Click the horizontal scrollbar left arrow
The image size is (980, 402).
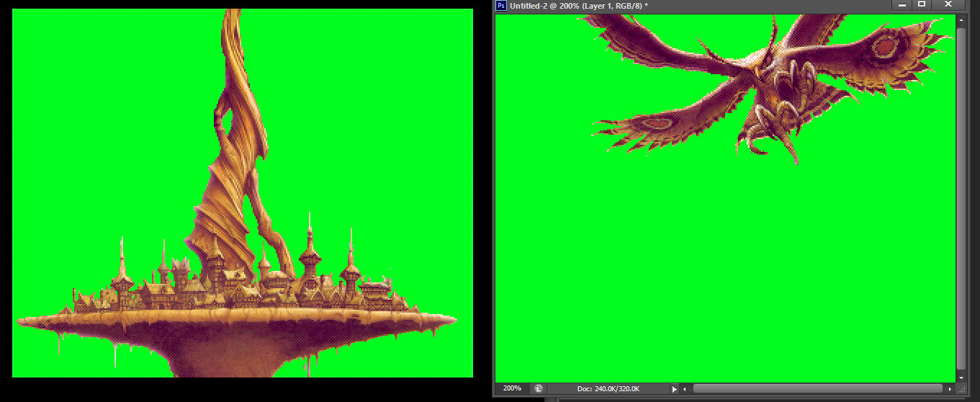(684, 389)
